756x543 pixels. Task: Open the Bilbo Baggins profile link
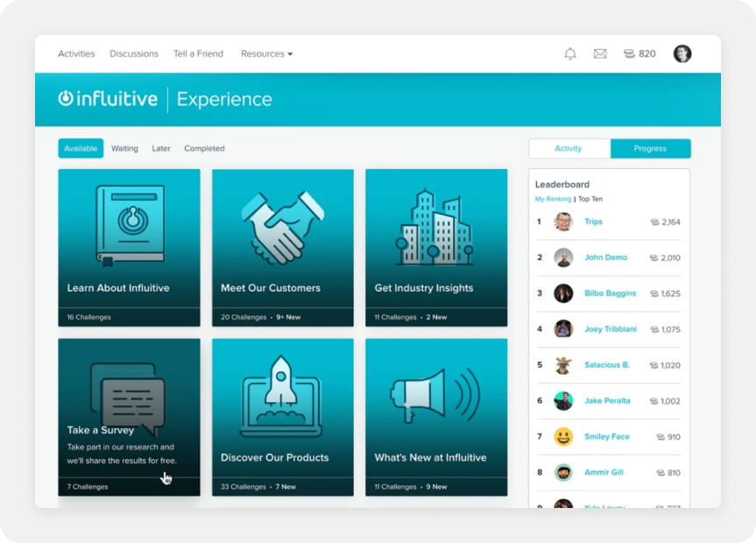(611, 293)
